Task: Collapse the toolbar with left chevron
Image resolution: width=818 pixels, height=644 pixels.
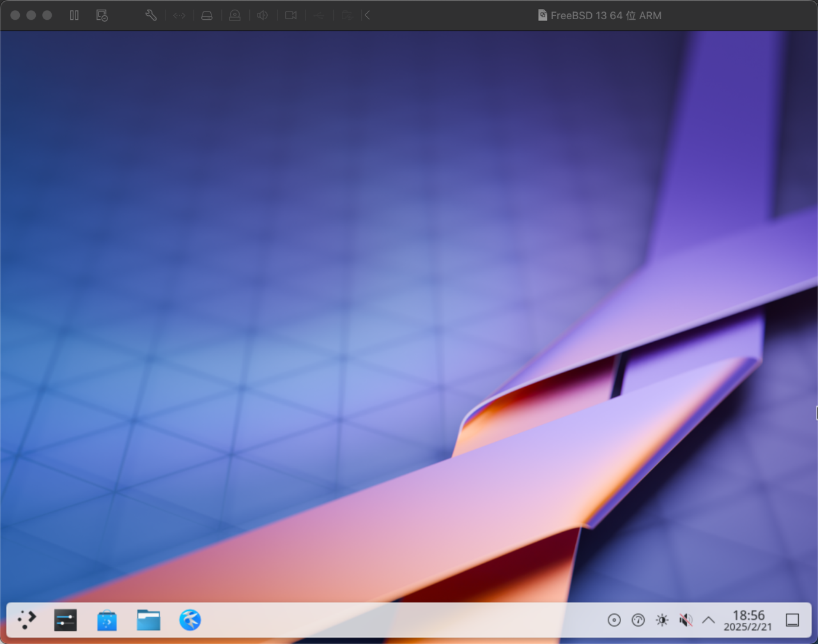Action: (367, 15)
